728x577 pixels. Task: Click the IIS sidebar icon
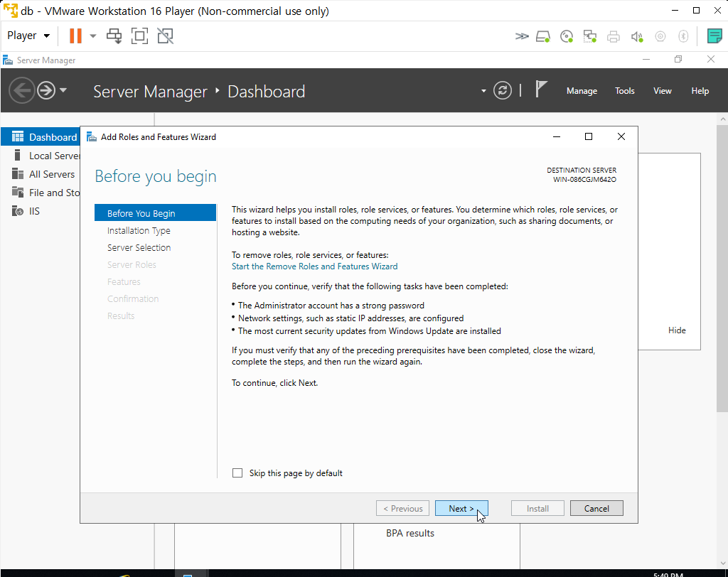point(18,211)
